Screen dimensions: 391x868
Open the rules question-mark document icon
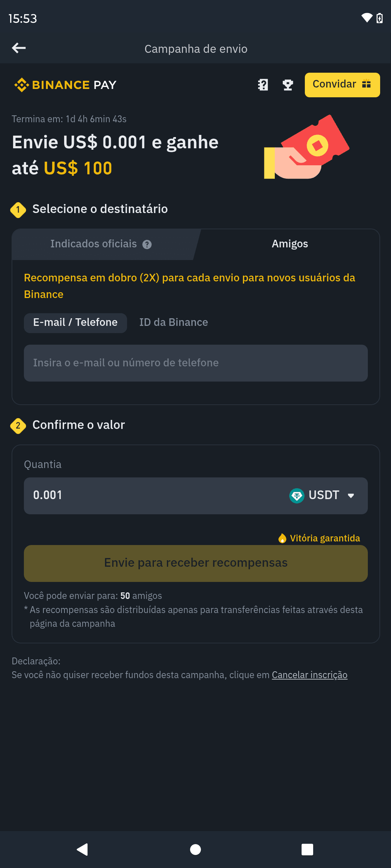[263, 85]
